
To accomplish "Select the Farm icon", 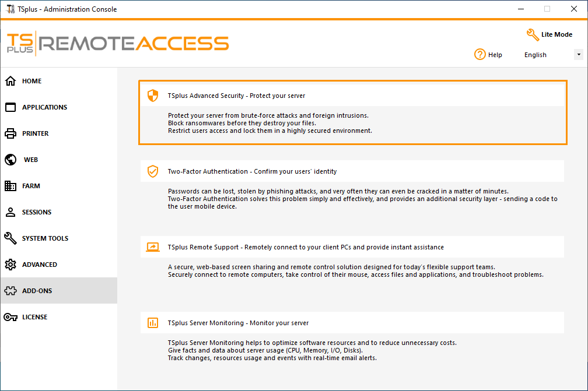I will 10,186.
